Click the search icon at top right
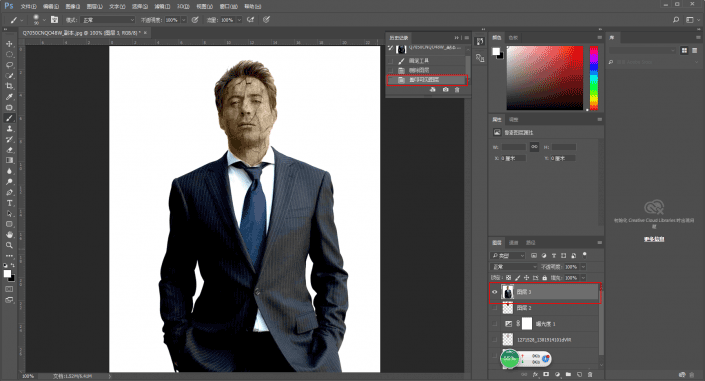The width and height of the screenshot is (705, 381). click(676, 20)
